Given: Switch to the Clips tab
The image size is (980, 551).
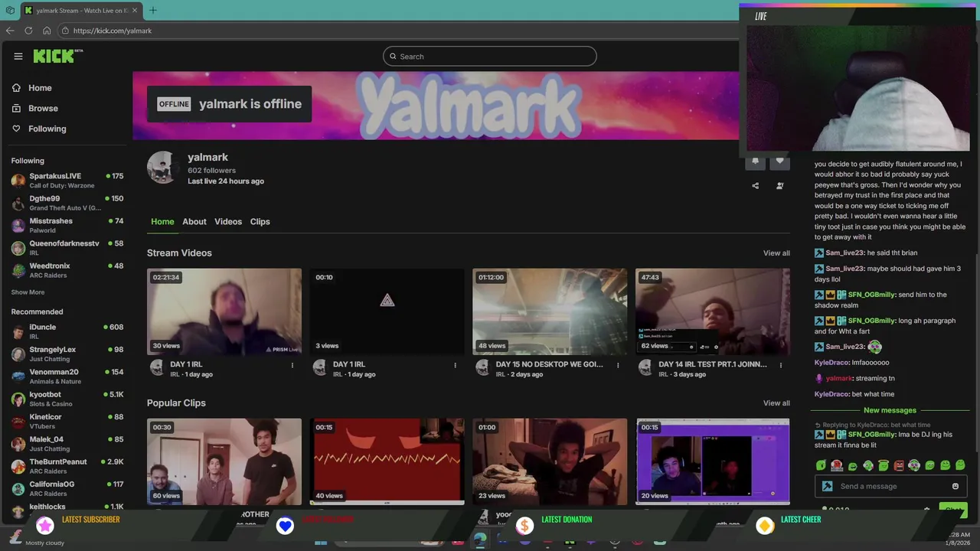Looking at the screenshot, I should pyautogui.click(x=260, y=222).
